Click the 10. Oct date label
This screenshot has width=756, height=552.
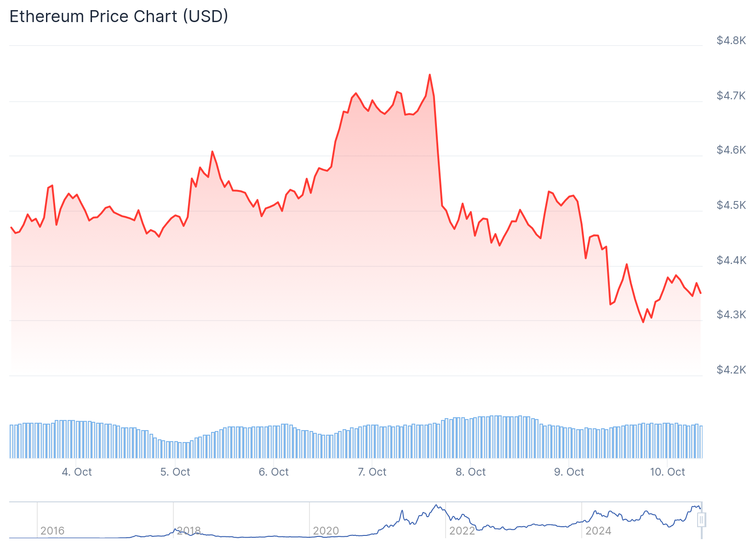point(667,472)
